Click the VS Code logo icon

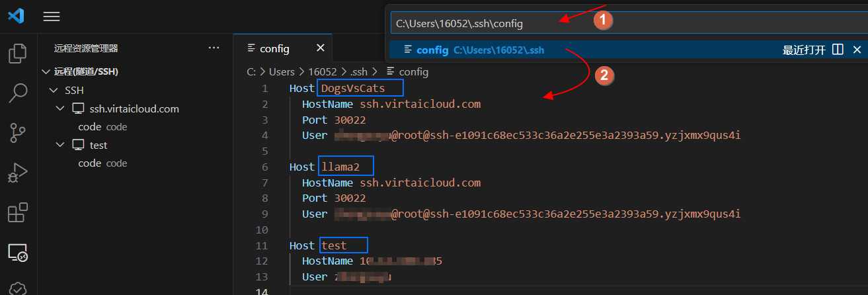pos(16,16)
